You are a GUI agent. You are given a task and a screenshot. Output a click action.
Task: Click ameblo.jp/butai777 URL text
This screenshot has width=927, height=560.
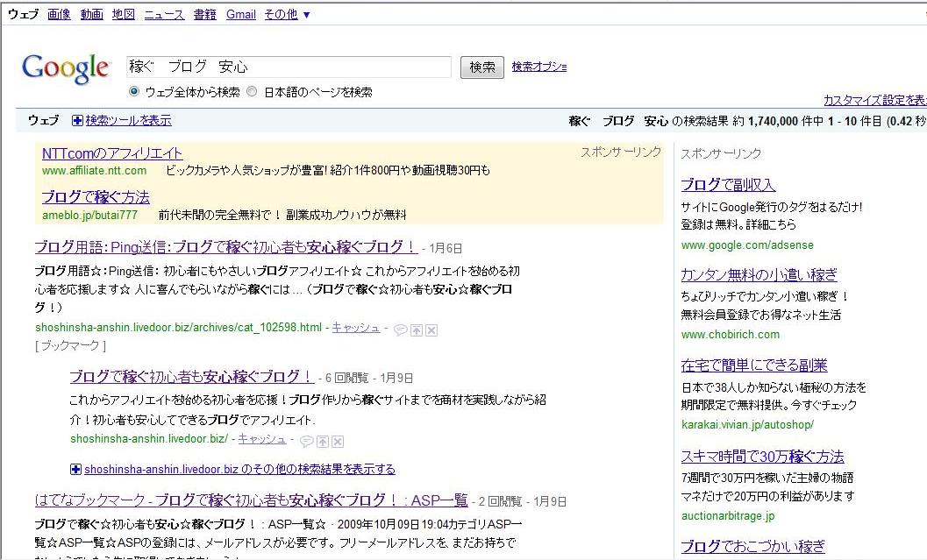tap(89, 215)
